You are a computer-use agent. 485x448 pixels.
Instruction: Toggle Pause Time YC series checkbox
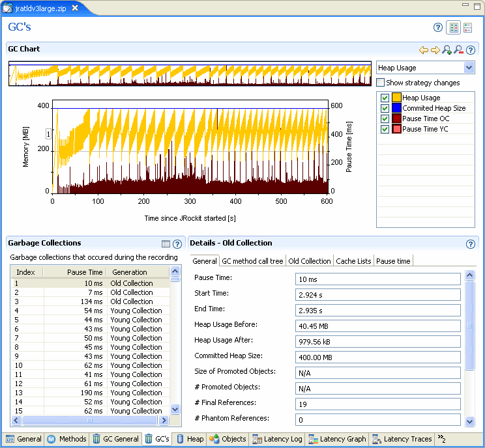pyautogui.click(x=385, y=129)
